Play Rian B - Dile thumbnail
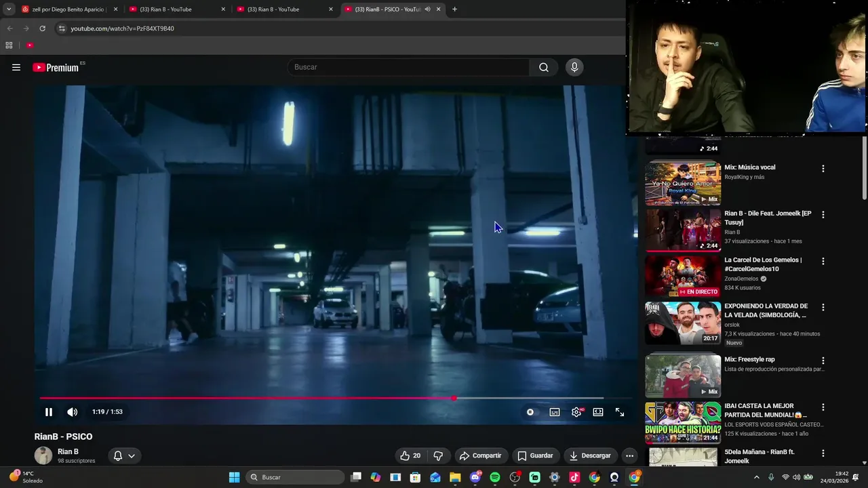Screen dimensions: 868x488 coord(683,230)
